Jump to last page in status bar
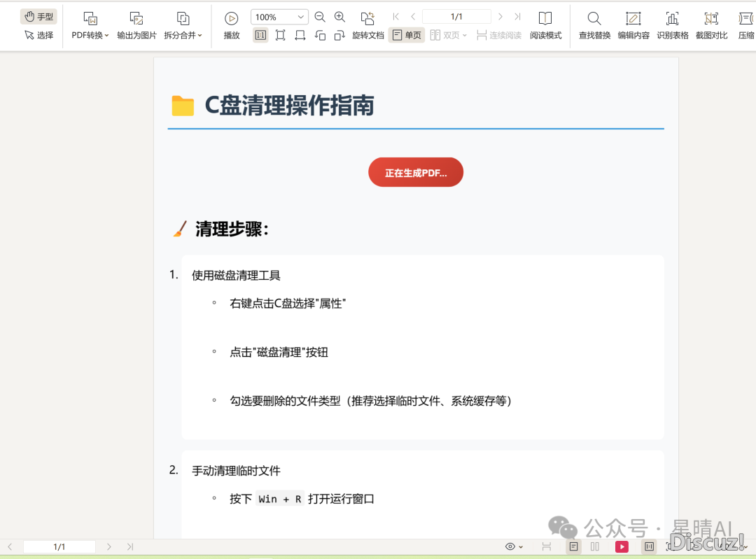 [x=129, y=547]
